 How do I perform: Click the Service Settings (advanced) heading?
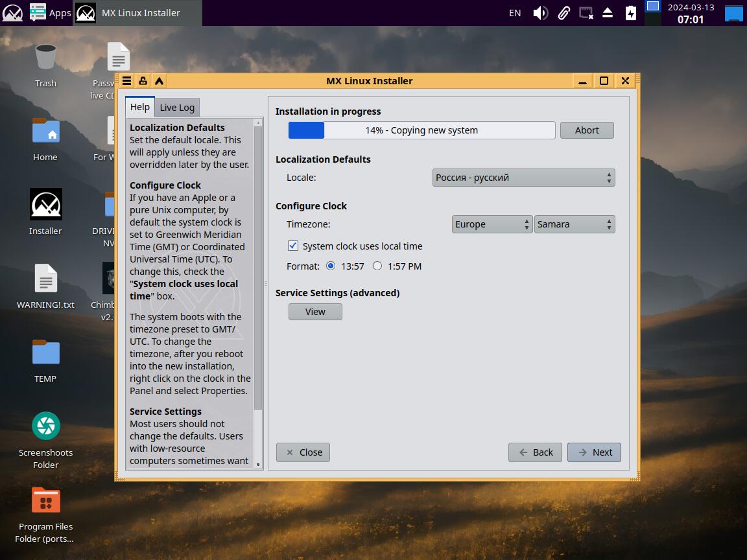tap(338, 293)
